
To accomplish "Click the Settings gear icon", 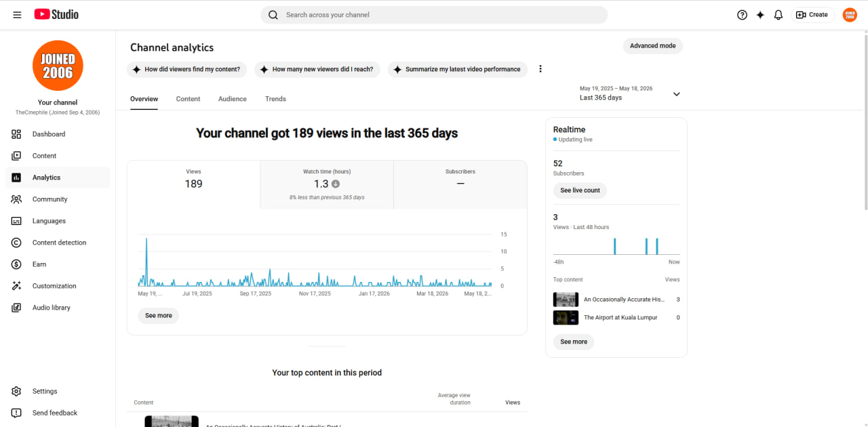I will click(x=16, y=391).
